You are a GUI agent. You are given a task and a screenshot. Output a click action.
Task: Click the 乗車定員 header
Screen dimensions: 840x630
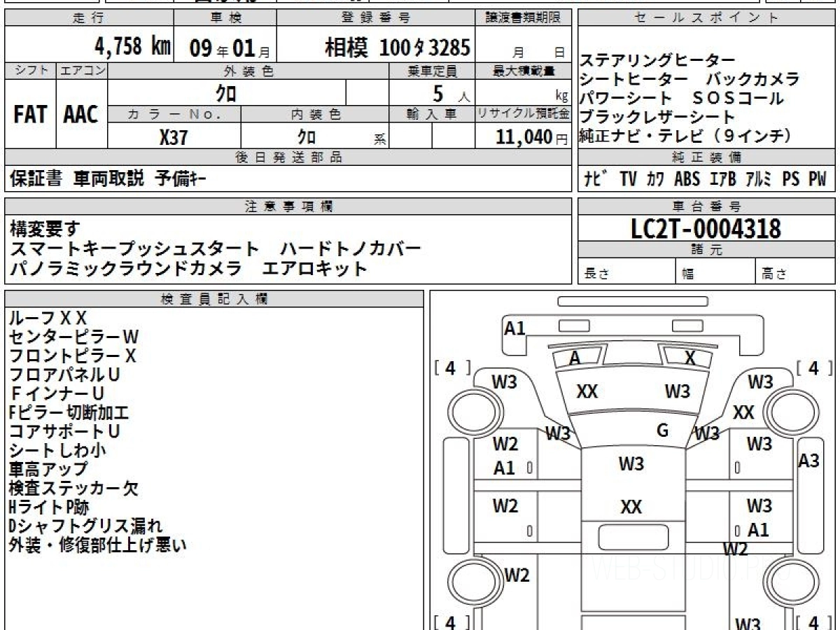(x=433, y=71)
